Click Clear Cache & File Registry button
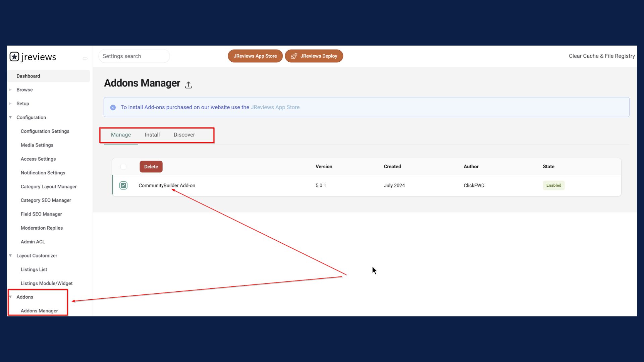The image size is (644, 362). pos(601,56)
